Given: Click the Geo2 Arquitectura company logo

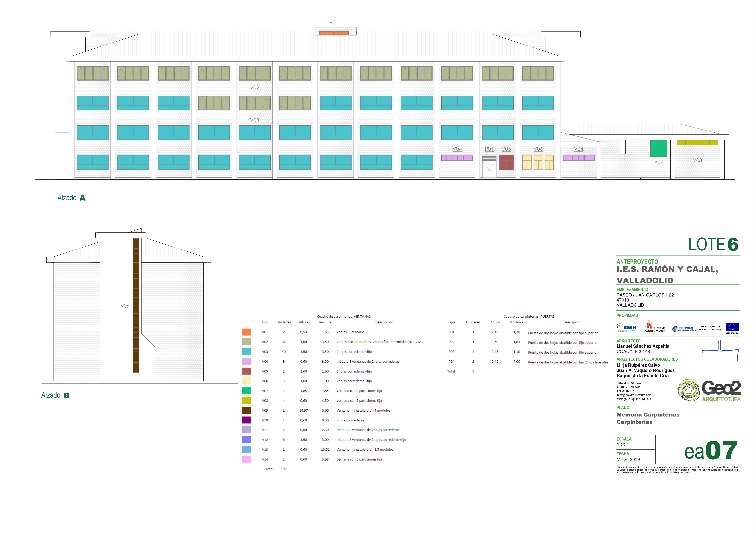Looking at the screenshot, I should coord(709,390).
